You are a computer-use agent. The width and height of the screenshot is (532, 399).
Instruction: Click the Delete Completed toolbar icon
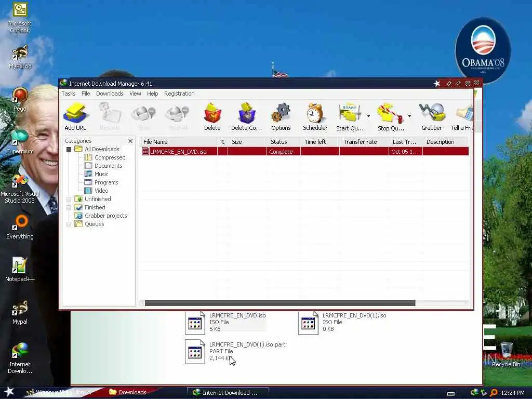click(x=247, y=116)
